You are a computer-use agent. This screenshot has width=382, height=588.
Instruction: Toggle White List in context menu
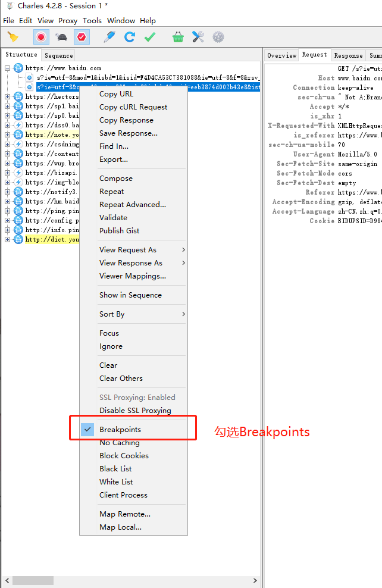(x=133, y=482)
